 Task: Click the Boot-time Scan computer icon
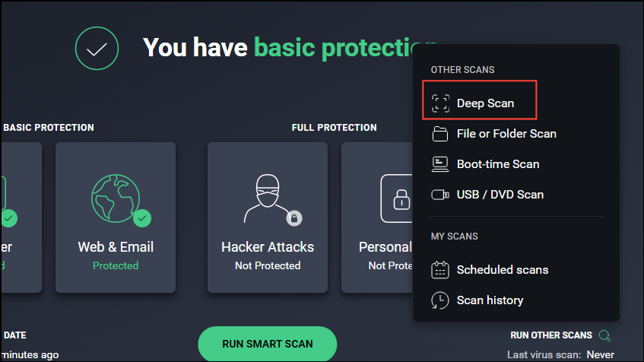click(440, 164)
